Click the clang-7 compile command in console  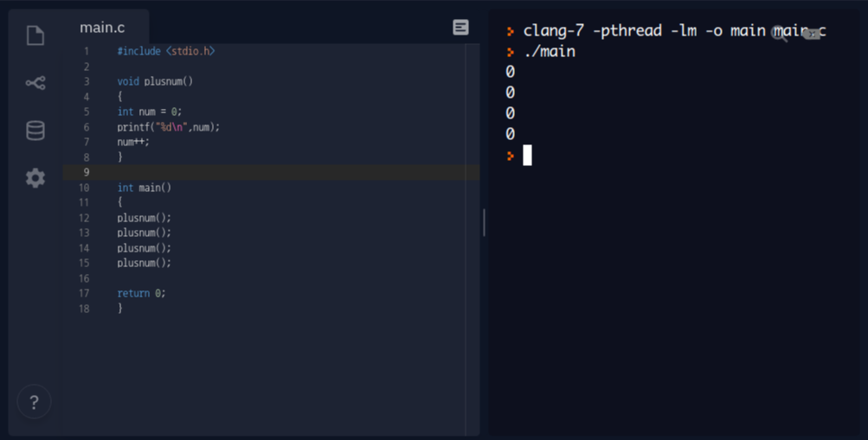674,30
